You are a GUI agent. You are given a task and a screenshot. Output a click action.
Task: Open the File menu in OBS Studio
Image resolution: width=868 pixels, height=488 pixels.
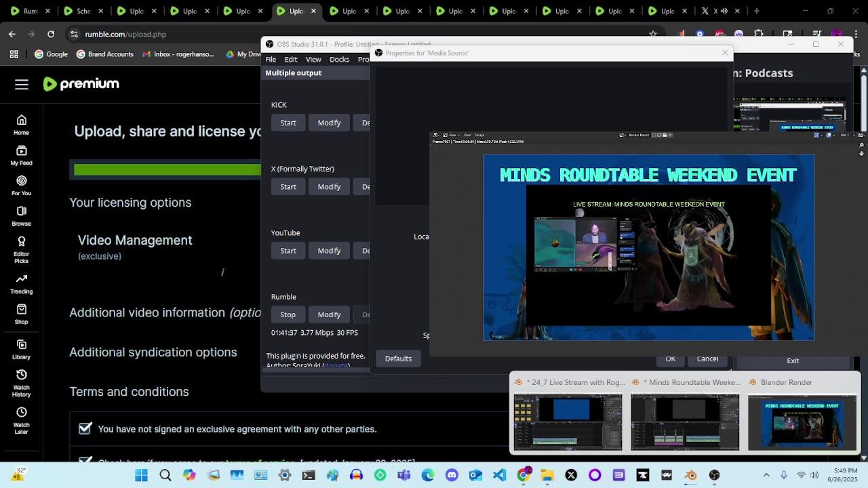coord(271,59)
